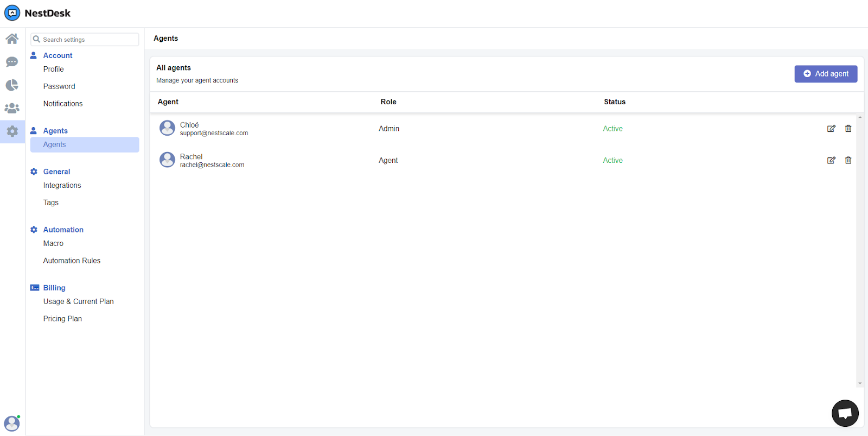Click the search magnifier icon

pyautogui.click(x=36, y=39)
